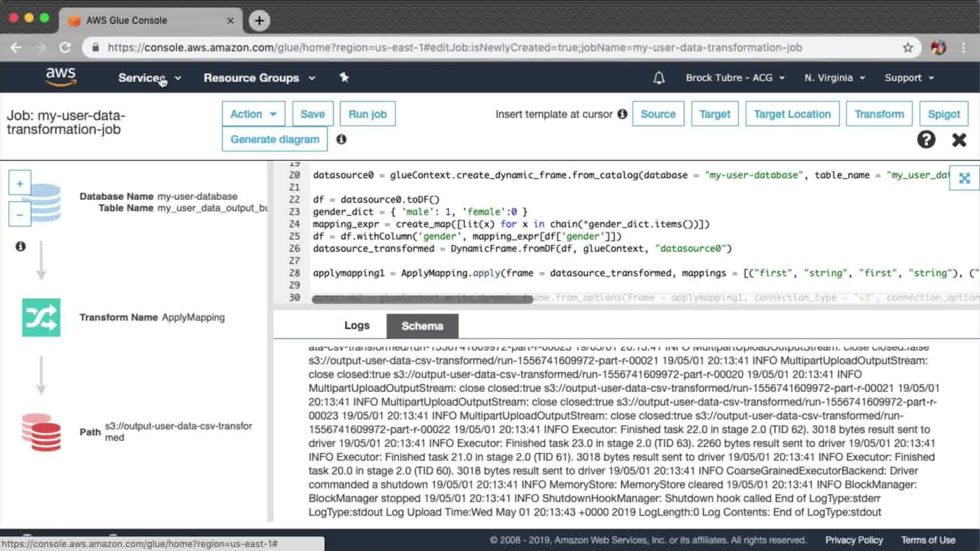
Task: Click the horizontal scrollbar in code editor
Action: click(422, 299)
